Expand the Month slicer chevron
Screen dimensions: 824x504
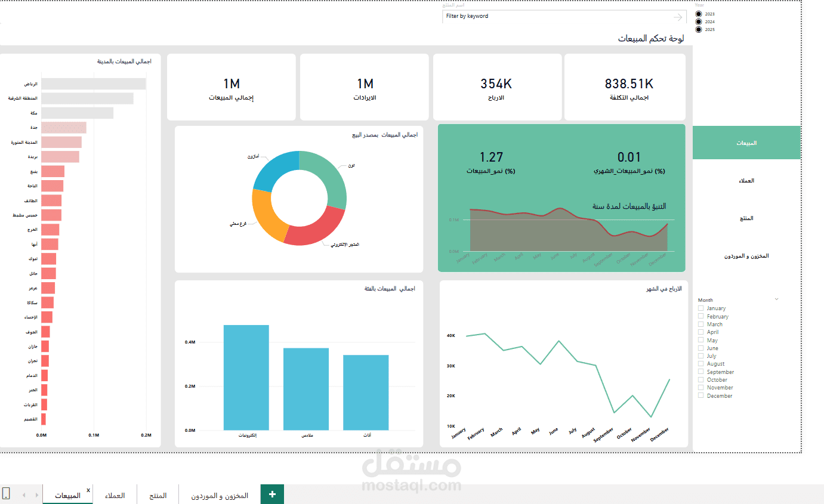[x=776, y=299]
